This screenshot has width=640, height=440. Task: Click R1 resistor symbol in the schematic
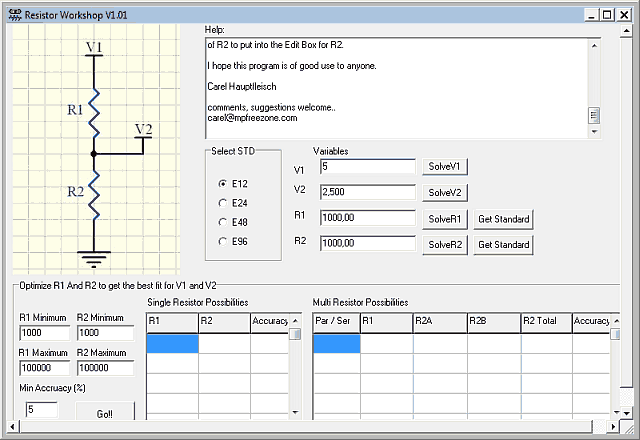tap(94, 113)
